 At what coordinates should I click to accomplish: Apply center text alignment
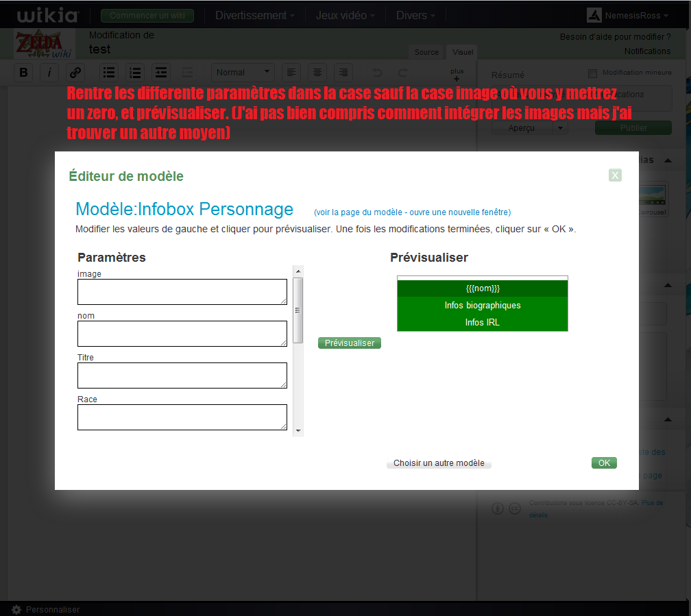[x=316, y=73]
